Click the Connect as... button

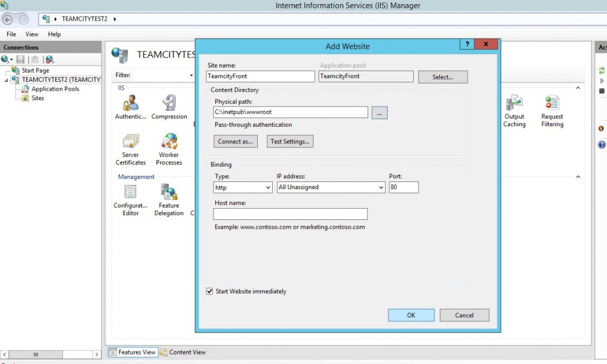pos(235,141)
